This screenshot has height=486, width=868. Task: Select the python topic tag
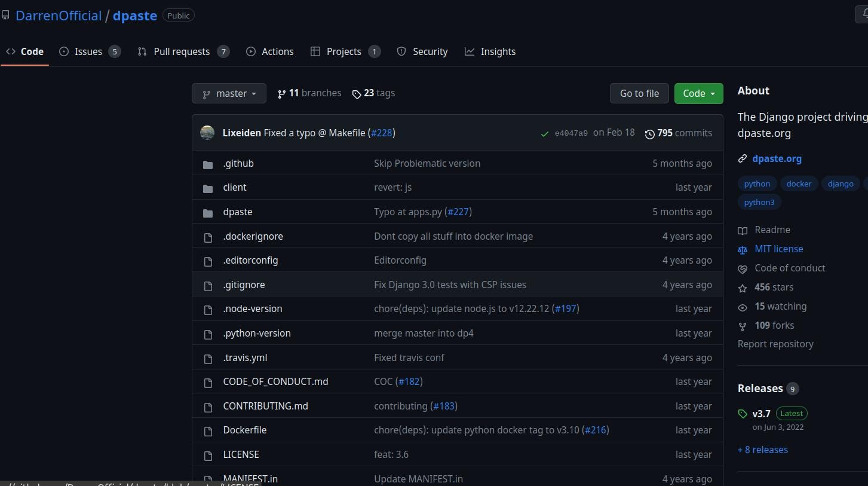click(x=757, y=184)
